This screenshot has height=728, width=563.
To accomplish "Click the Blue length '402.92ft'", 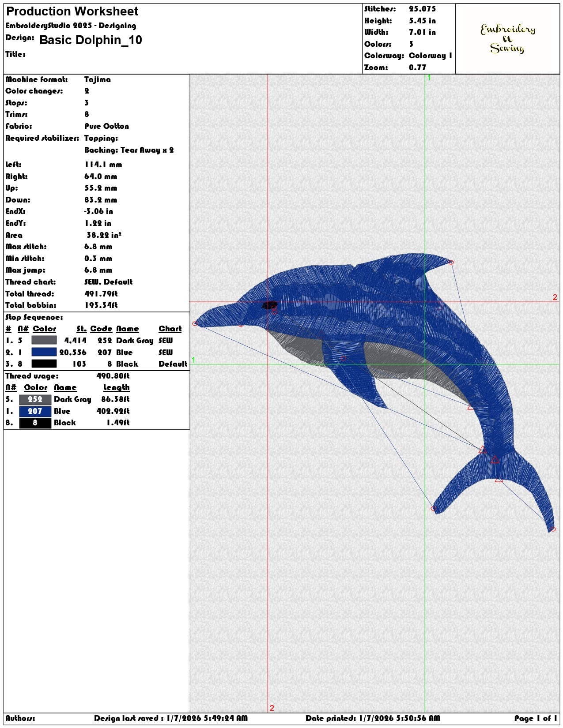I will [x=113, y=411].
